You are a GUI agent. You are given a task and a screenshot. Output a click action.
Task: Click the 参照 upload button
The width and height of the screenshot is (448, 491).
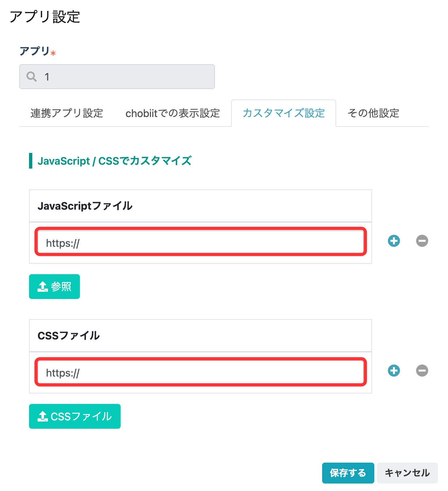coord(54,287)
